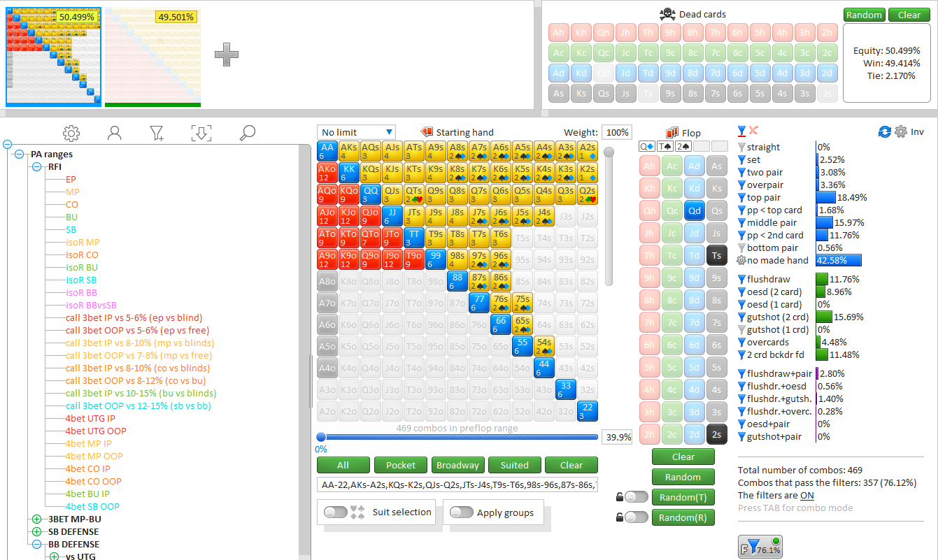The width and height of the screenshot is (938, 560).
Task: Click the blue refresh arrows icon
Action: [885, 131]
